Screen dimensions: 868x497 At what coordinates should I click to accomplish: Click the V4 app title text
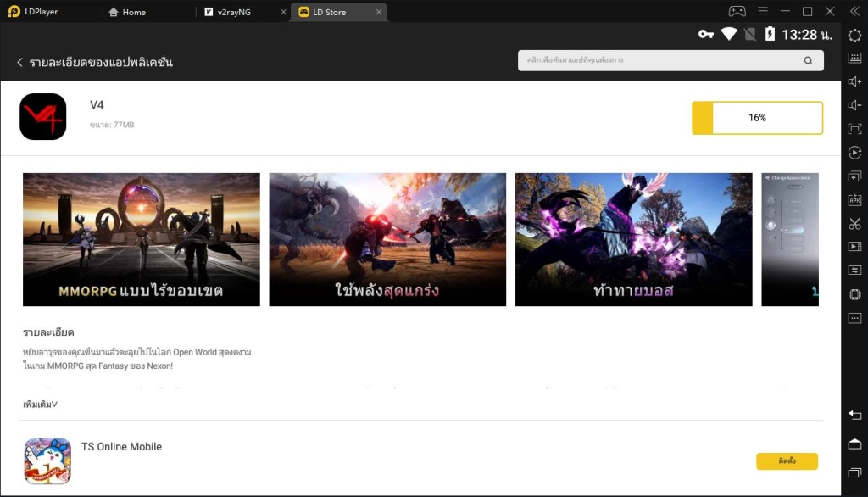click(x=97, y=104)
